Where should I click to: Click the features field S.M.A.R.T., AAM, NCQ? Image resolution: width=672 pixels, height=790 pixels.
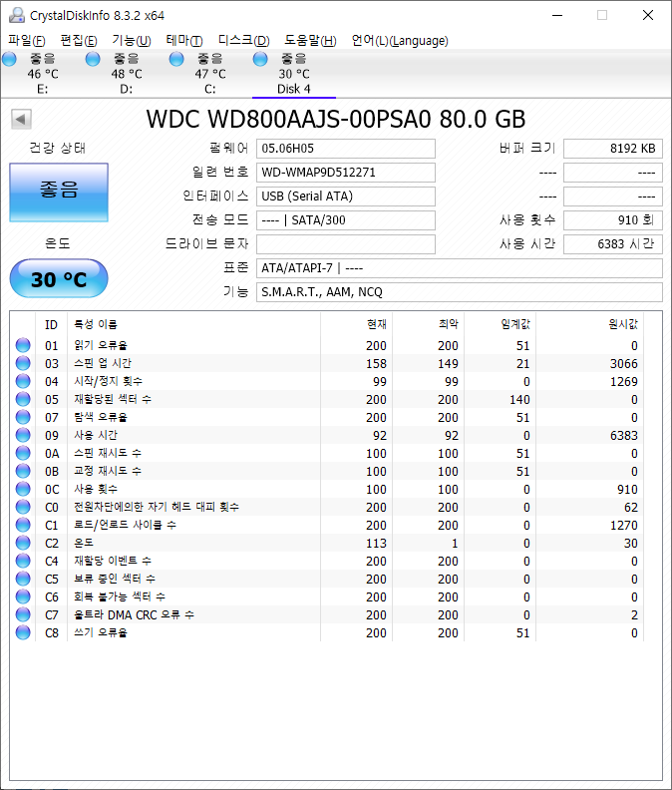click(460, 292)
